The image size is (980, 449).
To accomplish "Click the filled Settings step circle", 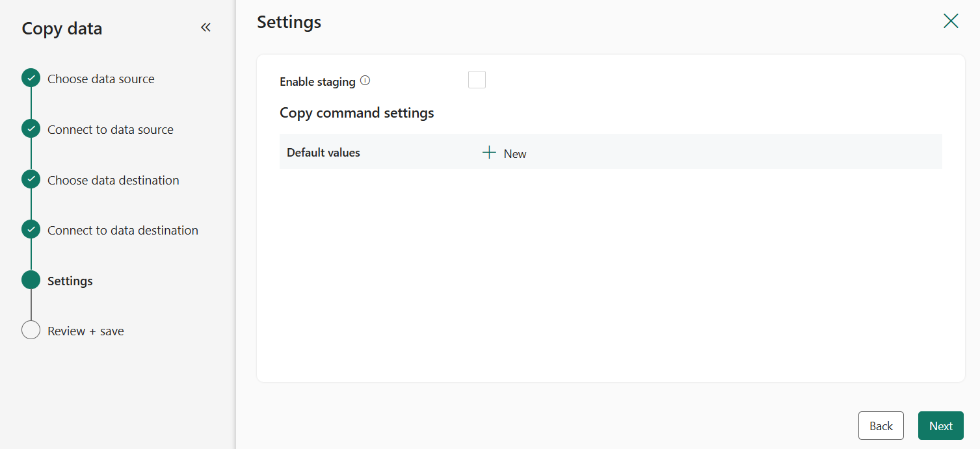I will point(31,279).
